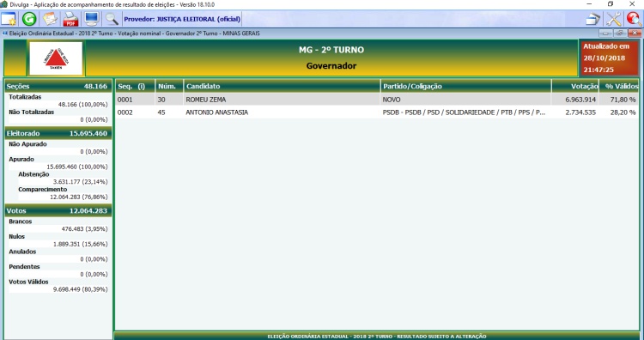
Task: Sort by the Partido/Coligação column header
Action: 465,86
